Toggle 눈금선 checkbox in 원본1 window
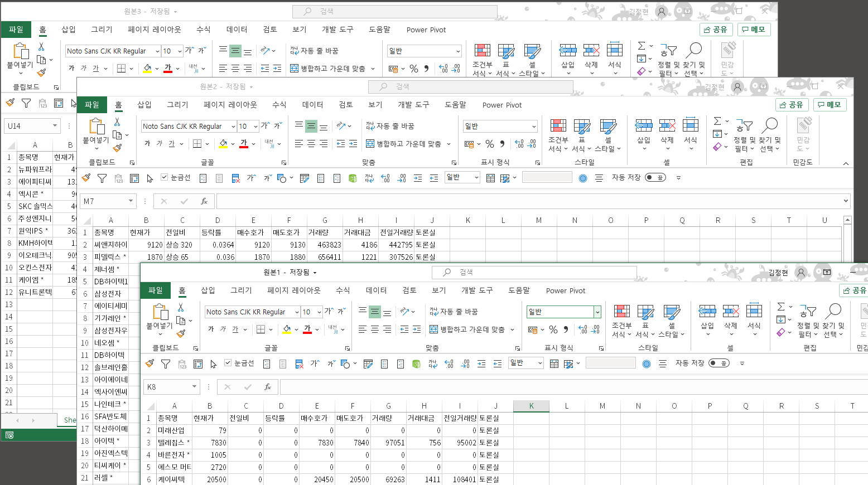This screenshot has height=485, width=868. coord(228,363)
